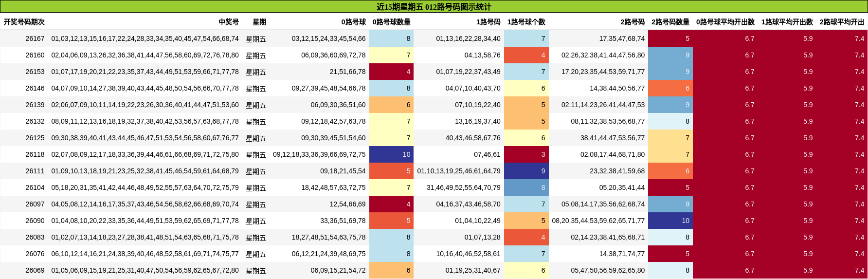This screenshot has height=279, width=868.
Task: Click the 0路号球 column header
Action: [x=354, y=22]
